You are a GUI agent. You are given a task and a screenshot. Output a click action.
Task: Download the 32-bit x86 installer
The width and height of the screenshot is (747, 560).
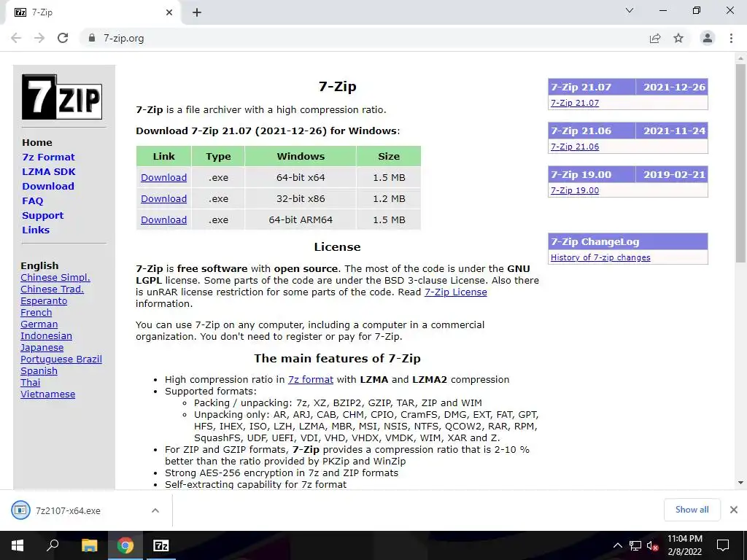[x=163, y=198]
